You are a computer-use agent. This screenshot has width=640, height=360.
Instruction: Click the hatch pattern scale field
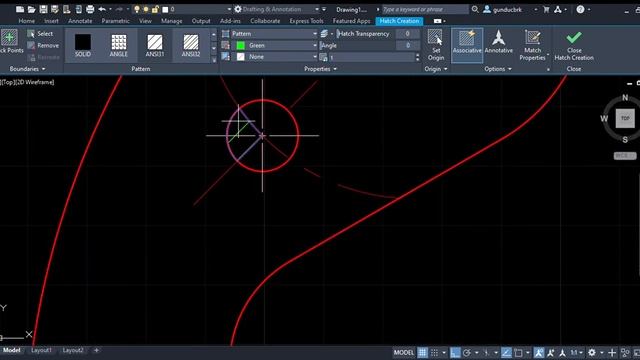pyautogui.click(x=371, y=57)
